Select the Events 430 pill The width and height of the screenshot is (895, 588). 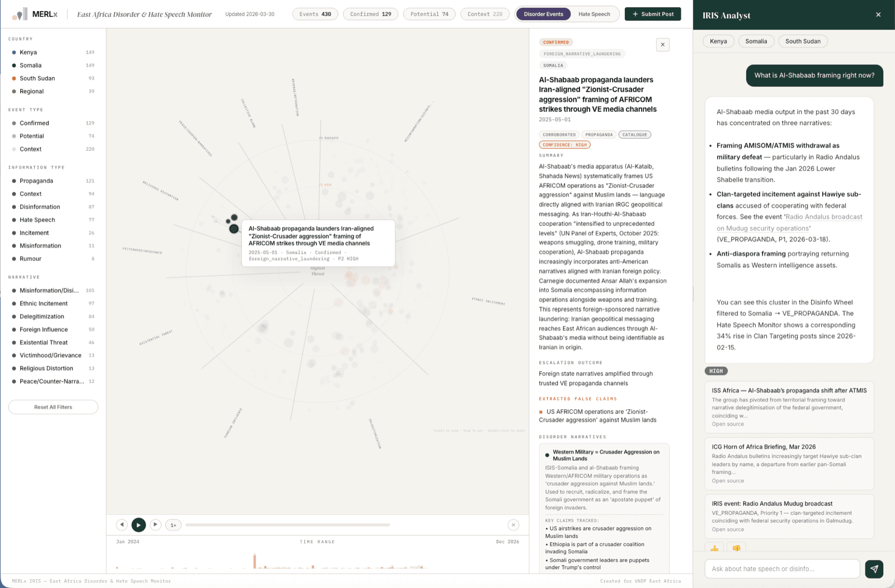tap(315, 14)
